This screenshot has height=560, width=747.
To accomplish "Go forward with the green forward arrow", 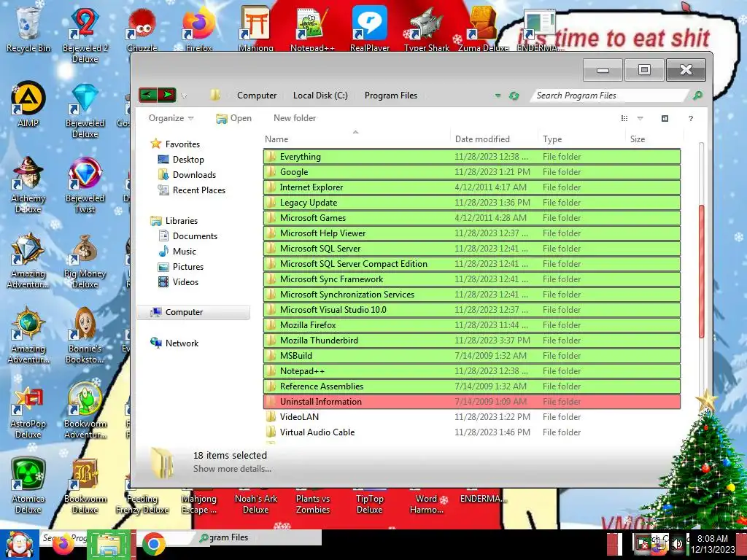I will 167,96.
